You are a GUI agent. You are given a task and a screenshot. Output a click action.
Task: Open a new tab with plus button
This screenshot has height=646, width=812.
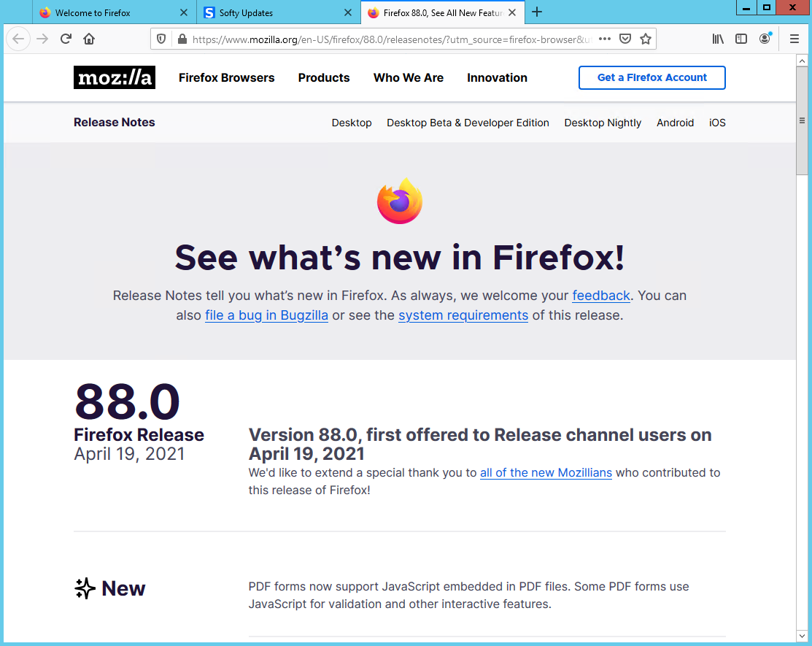coord(537,12)
